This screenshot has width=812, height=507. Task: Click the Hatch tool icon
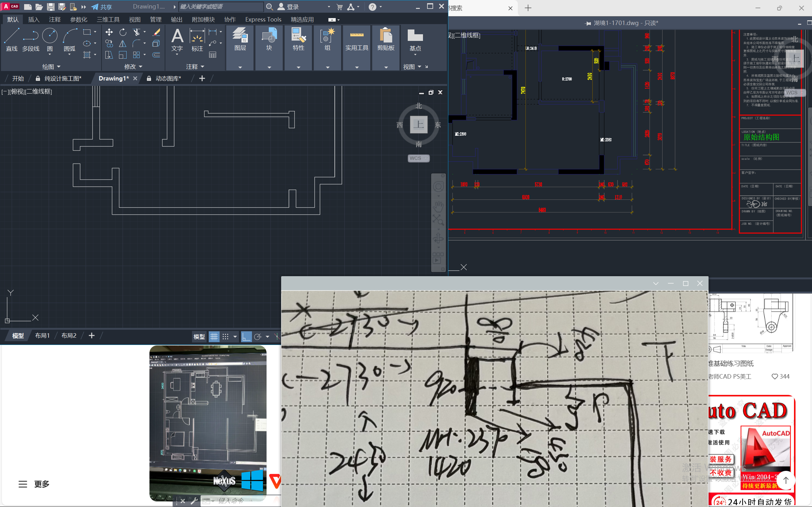point(87,55)
